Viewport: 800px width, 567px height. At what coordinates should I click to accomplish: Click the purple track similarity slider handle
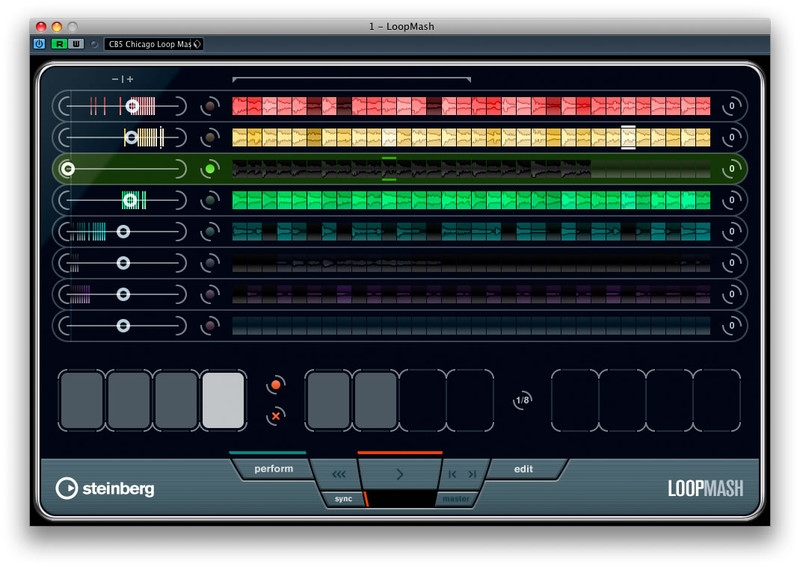(123, 294)
